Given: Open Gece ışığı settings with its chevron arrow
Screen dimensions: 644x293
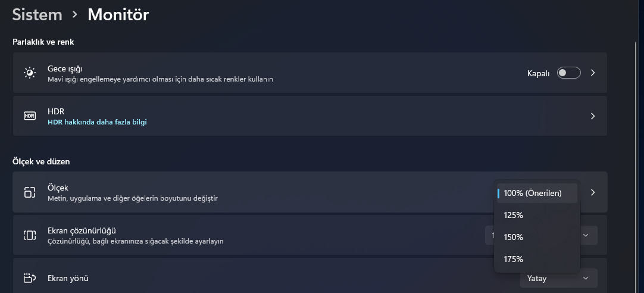Looking at the screenshot, I should click(x=593, y=73).
